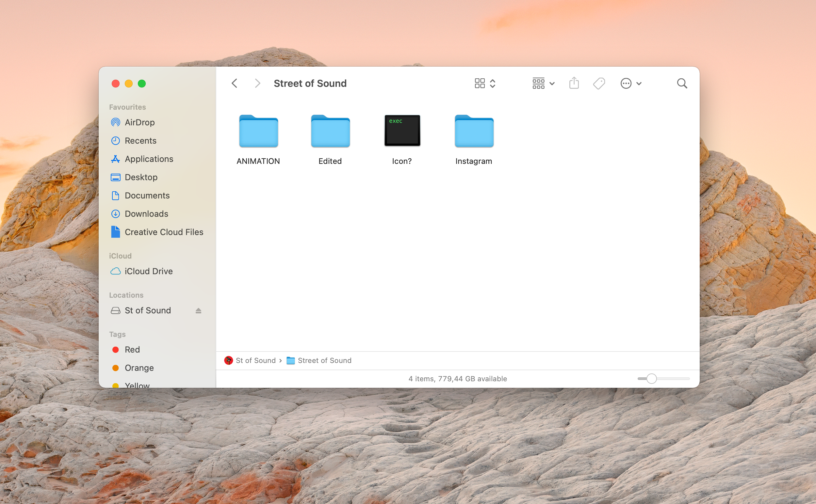Go back with the left chevron
The image size is (816, 504).
235,83
